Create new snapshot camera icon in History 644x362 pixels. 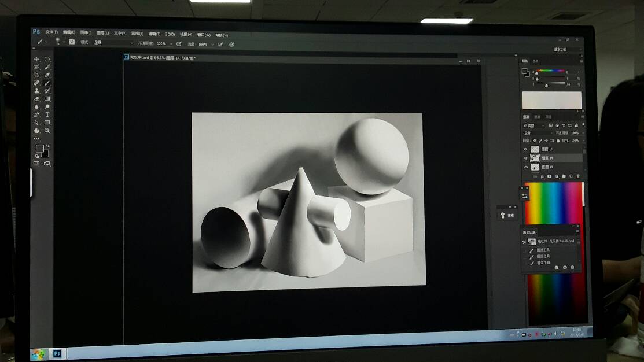(x=565, y=267)
